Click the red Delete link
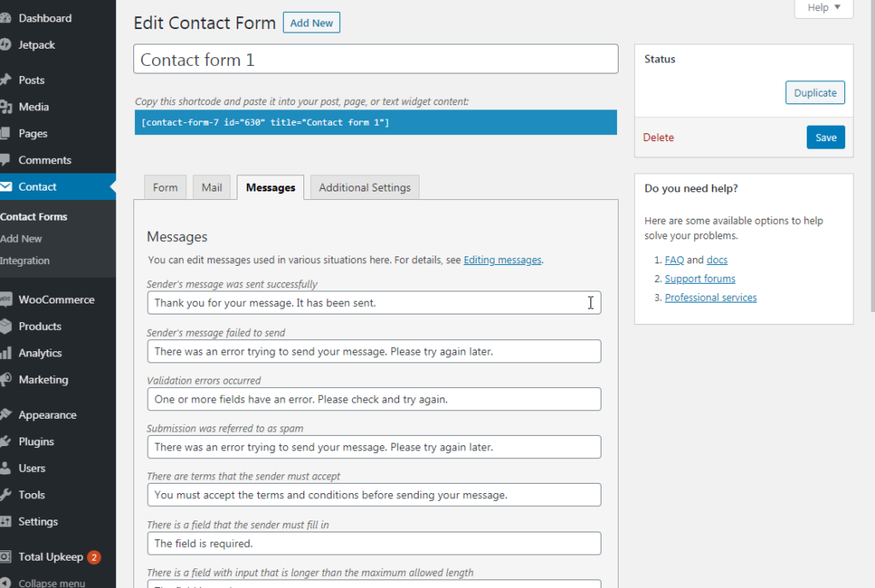 [x=659, y=138]
